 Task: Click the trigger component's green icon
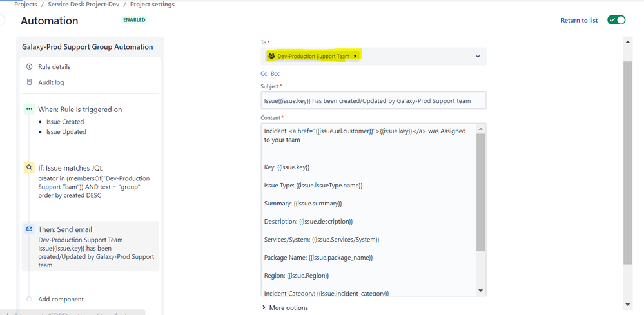tap(29, 109)
